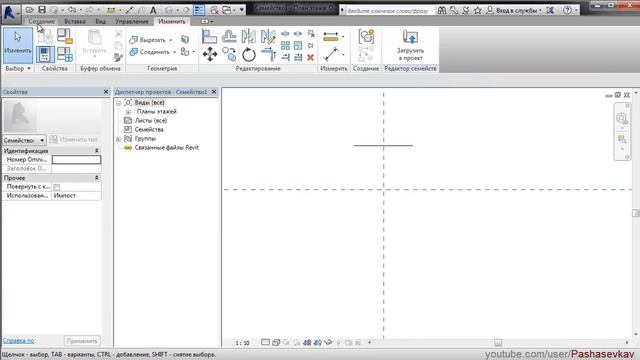Viewport: 640px width, 360px height.
Task: Click the Номер Omni... value input field
Action: coord(76,160)
